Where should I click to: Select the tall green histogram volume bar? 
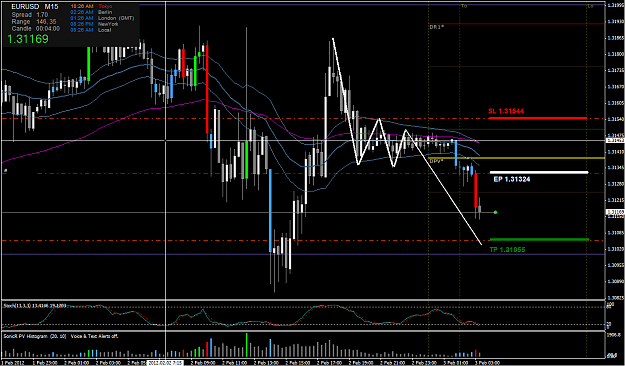(x=247, y=345)
